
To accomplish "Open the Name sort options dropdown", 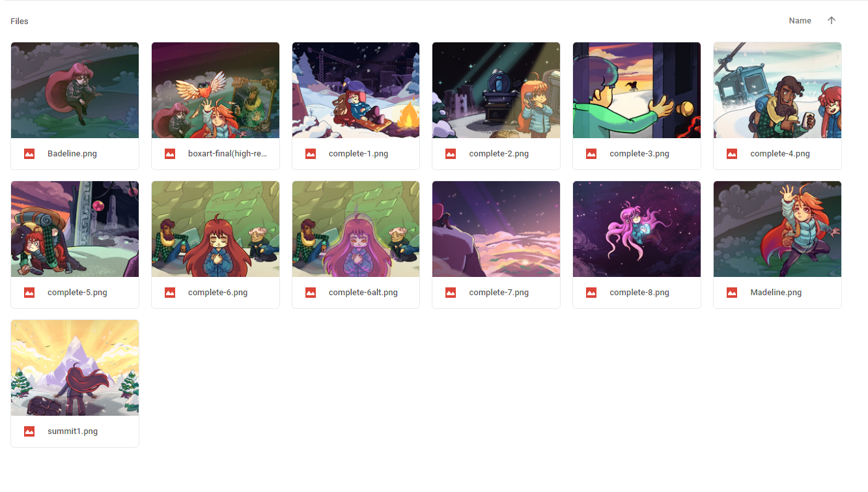I will [800, 21].
